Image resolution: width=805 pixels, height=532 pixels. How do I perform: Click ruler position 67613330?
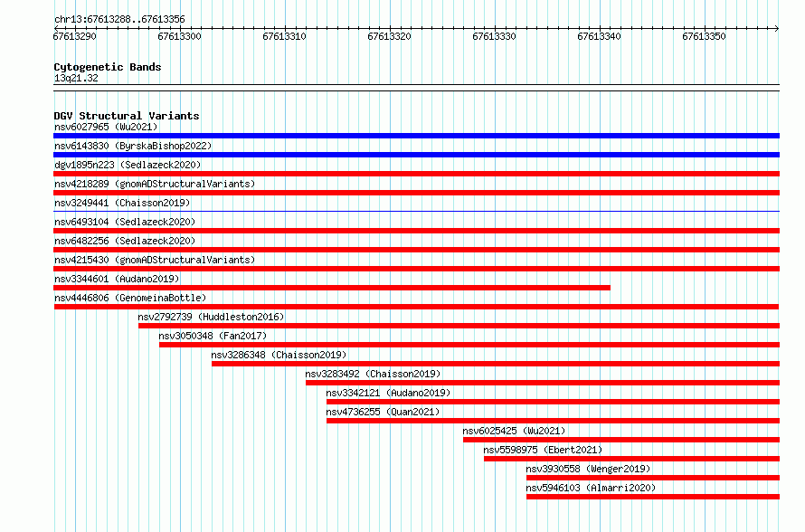494,36
